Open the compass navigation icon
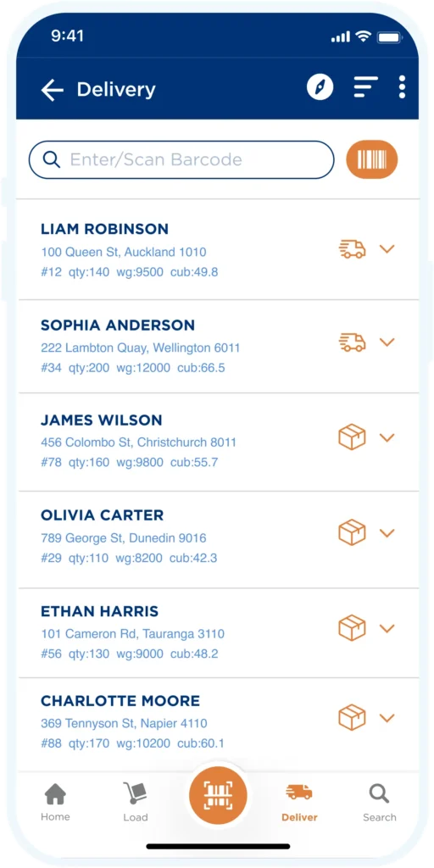This screenshot has width=434, height=868. [x=320, y=87]
